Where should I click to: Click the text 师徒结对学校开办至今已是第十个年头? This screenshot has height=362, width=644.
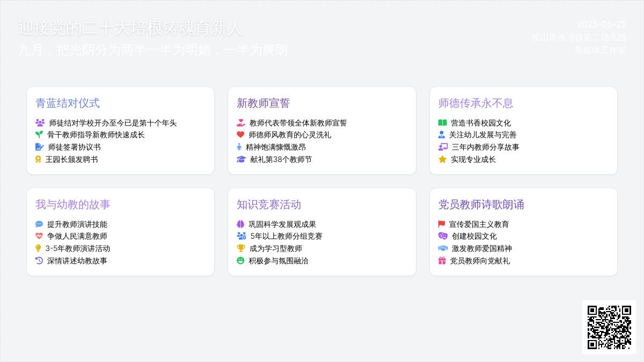point(113,123)
